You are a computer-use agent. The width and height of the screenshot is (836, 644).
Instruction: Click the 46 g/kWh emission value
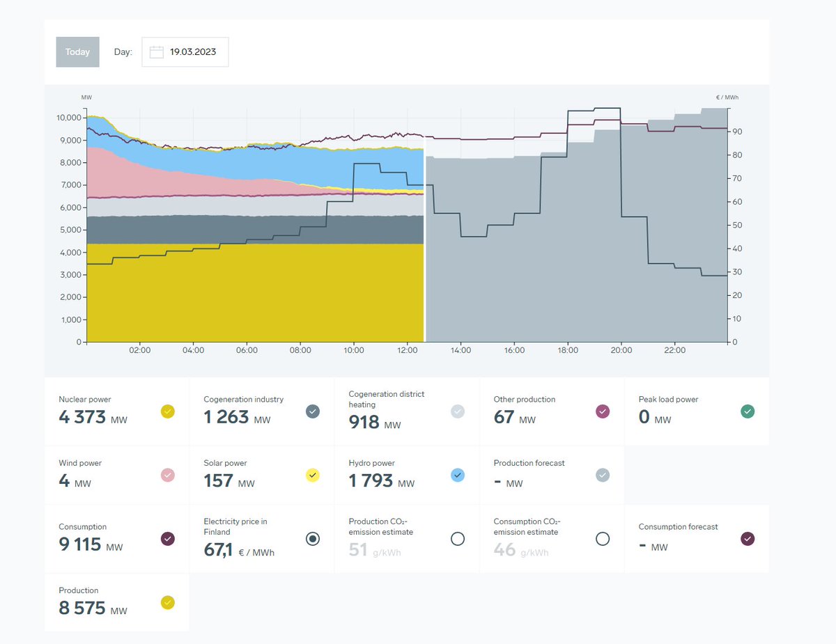tap(521, 550)
